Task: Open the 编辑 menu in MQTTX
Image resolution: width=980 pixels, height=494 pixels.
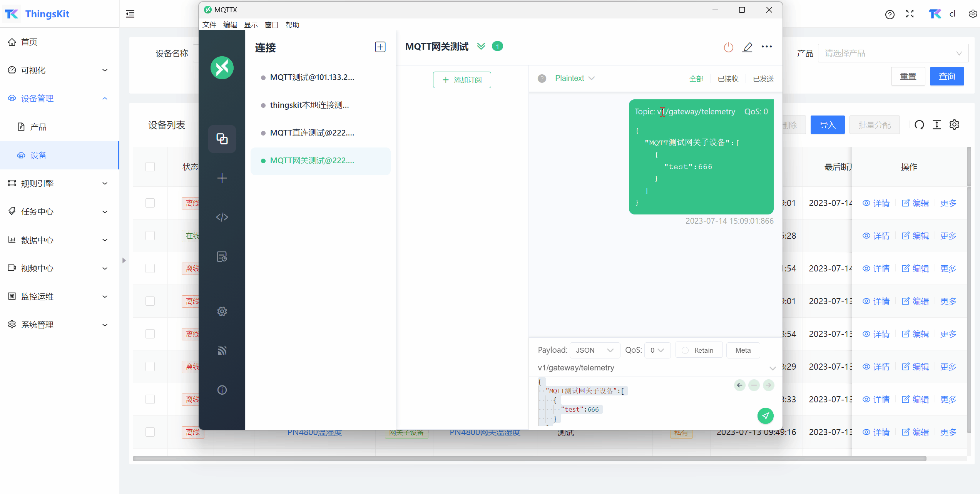Action: (x=230, y=25)
